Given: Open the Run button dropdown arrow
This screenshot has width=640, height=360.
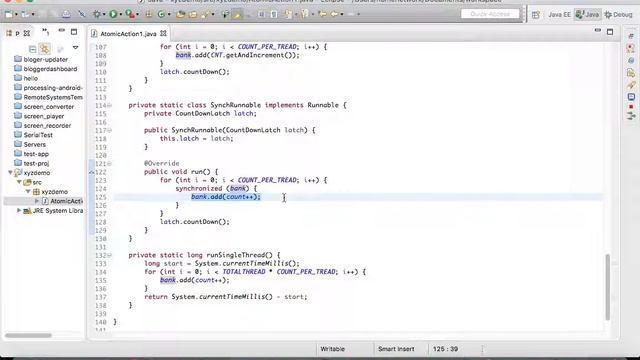Looking at the screenshot, I should tap(121, 14).
